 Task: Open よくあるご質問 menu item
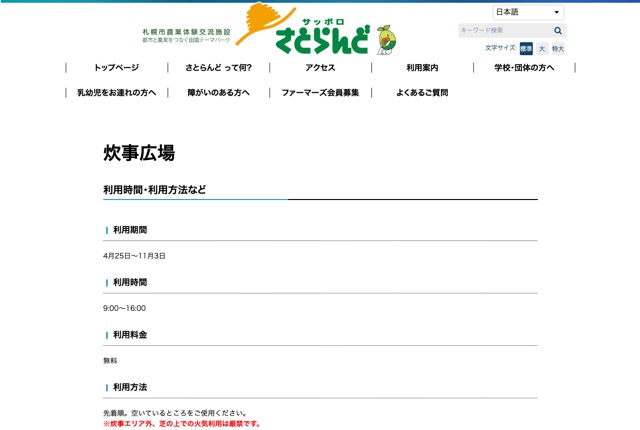click(x=422, y=93)
